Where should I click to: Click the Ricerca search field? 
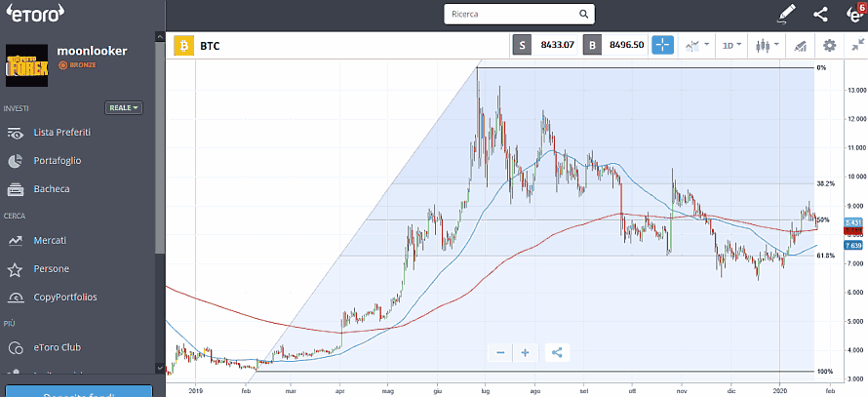[x=519, y=15]
